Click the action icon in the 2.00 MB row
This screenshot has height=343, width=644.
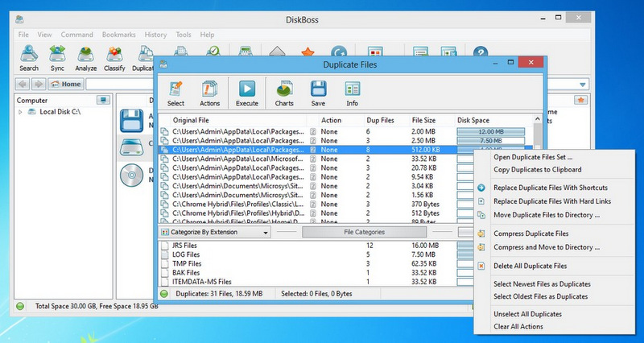(x=313, y=132)
